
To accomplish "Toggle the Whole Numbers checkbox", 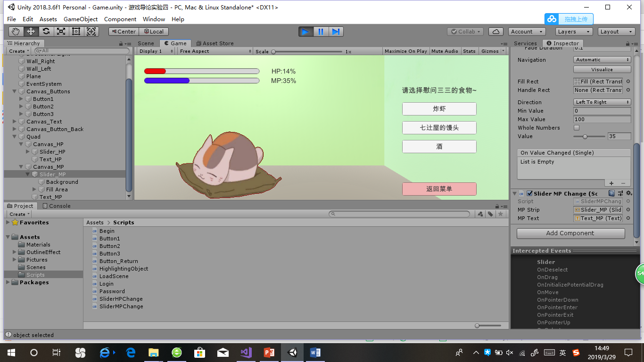I will 576,127.
